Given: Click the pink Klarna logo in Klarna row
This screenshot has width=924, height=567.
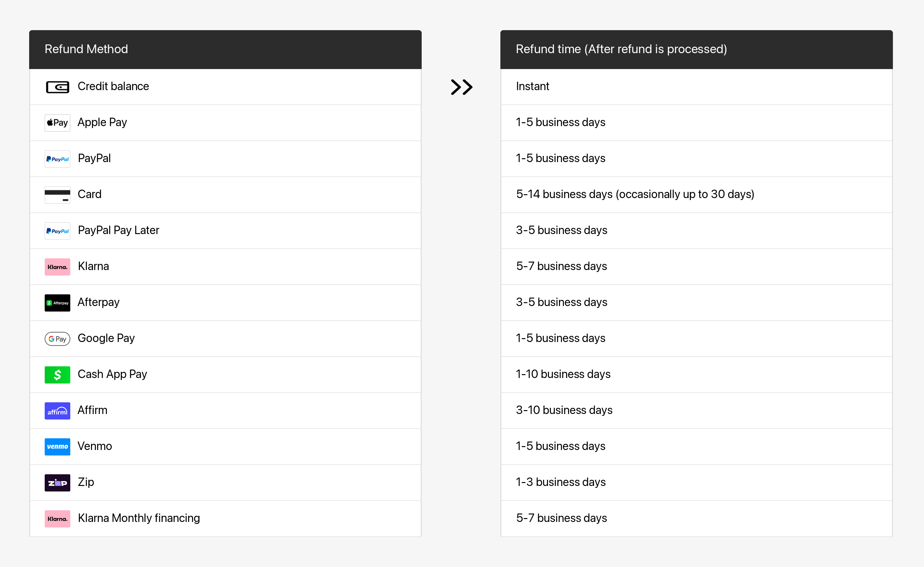Looking at the screenshot, I should 57,267.
